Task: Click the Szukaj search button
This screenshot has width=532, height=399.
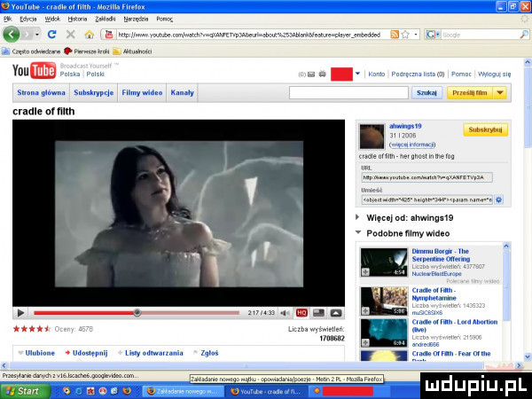Action: click(x=426, y=92)
